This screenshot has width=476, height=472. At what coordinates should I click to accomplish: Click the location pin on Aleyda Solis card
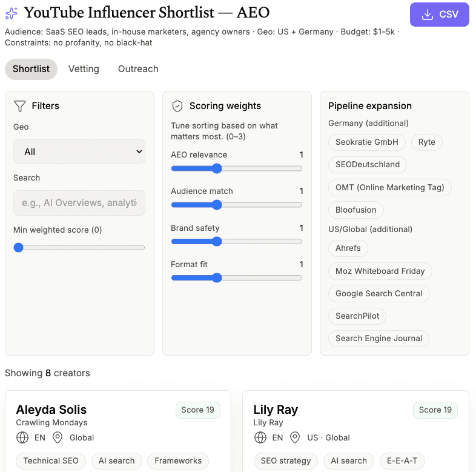point(58,437)
